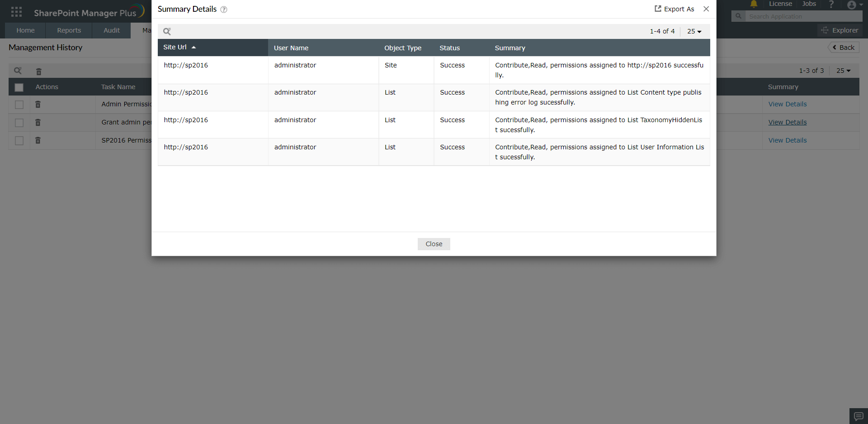
Task: Open the user account avatar menu
Action: click(x=854, y=5)
